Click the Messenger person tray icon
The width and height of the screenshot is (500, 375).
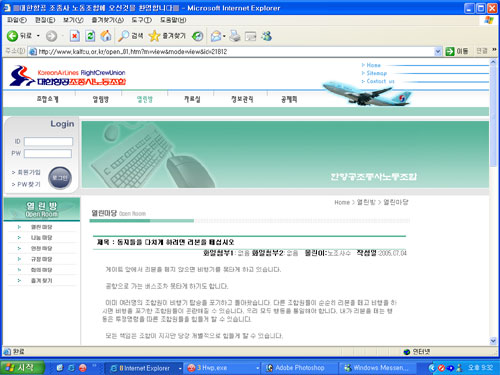pyautogui.click(x=460, y=368)
